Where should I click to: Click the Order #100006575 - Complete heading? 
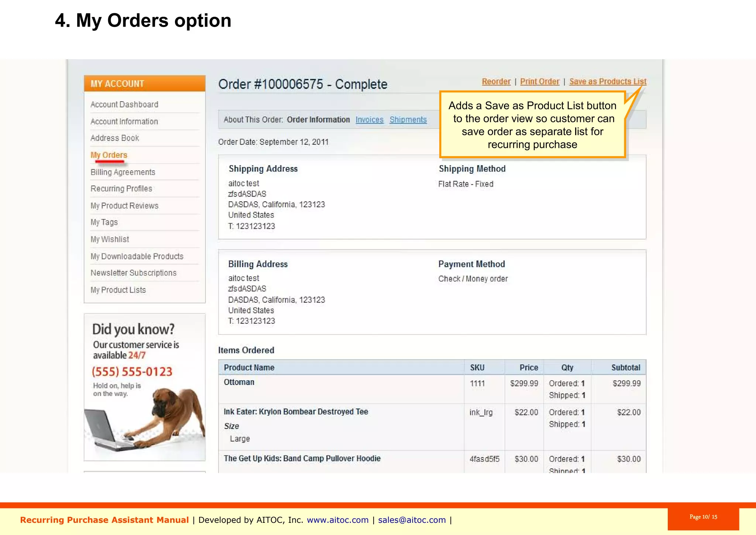pyautogui.click(x=303, y=85)
